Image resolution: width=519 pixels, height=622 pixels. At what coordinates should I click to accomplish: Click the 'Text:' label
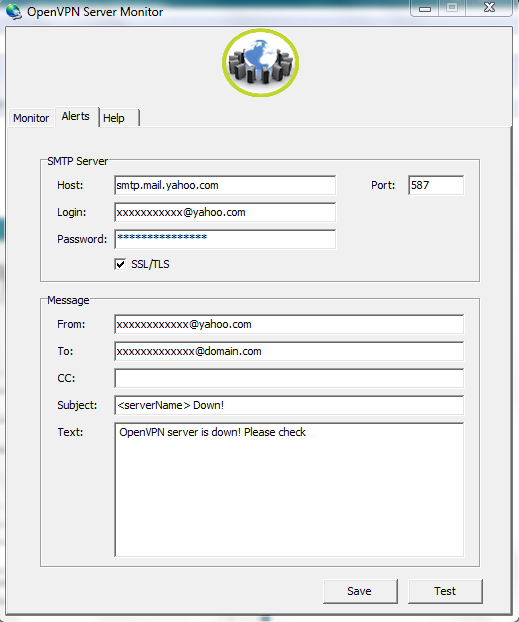click(70, 432)
